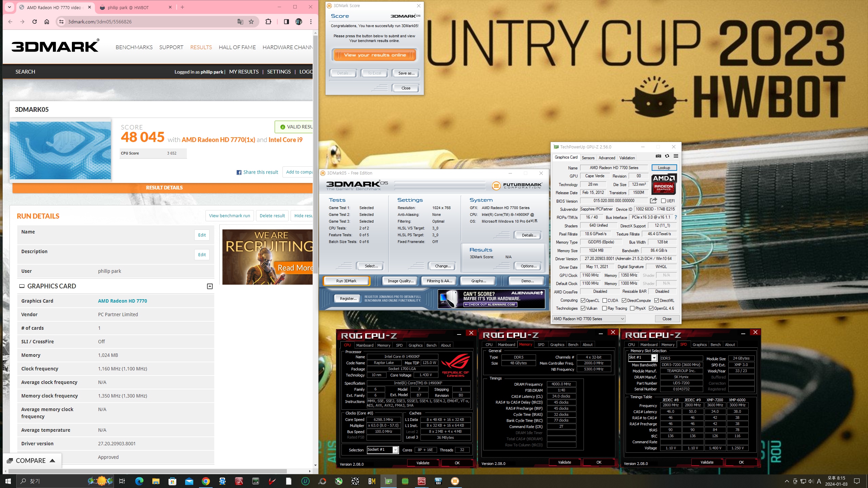
Task: Click BenchMate BM taskbar icon
Action: (372, 481)
